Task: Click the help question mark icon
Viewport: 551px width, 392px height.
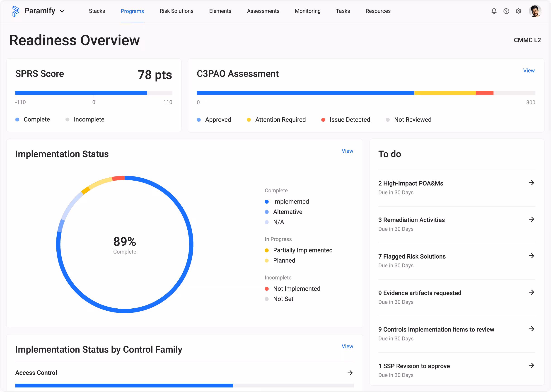Action: pos(506,11)
